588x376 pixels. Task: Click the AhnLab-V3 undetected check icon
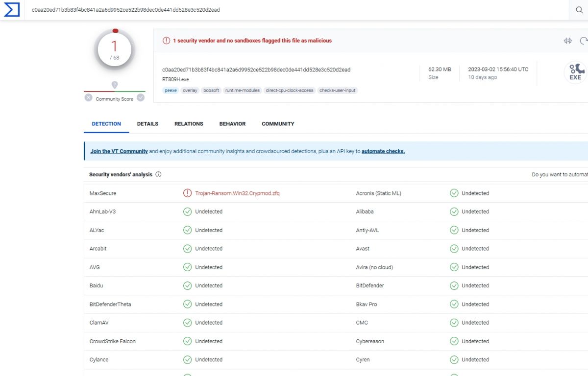pos(187,211)
